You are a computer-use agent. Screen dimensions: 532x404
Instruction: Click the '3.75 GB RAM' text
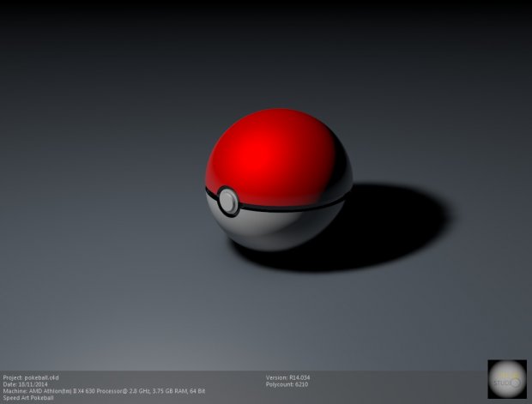pos(180,392)
